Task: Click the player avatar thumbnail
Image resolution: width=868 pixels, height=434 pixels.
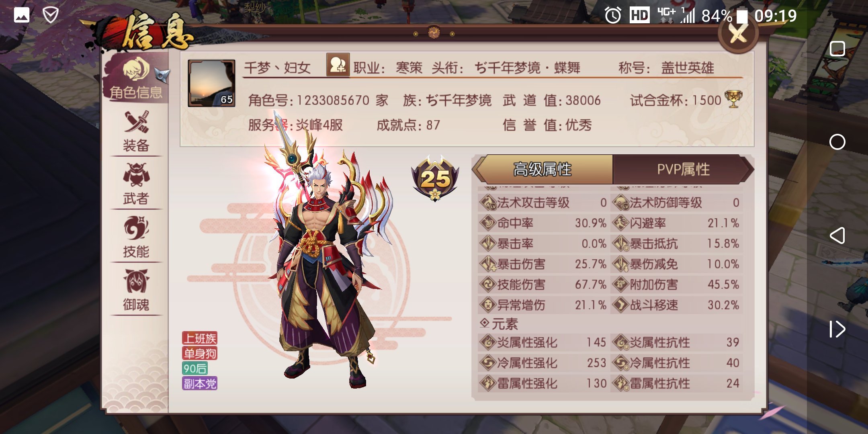Action: 212,83
